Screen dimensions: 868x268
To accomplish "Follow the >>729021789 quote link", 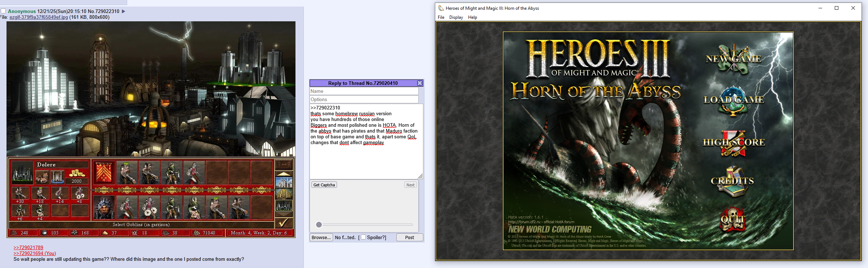I will point(28,247).
